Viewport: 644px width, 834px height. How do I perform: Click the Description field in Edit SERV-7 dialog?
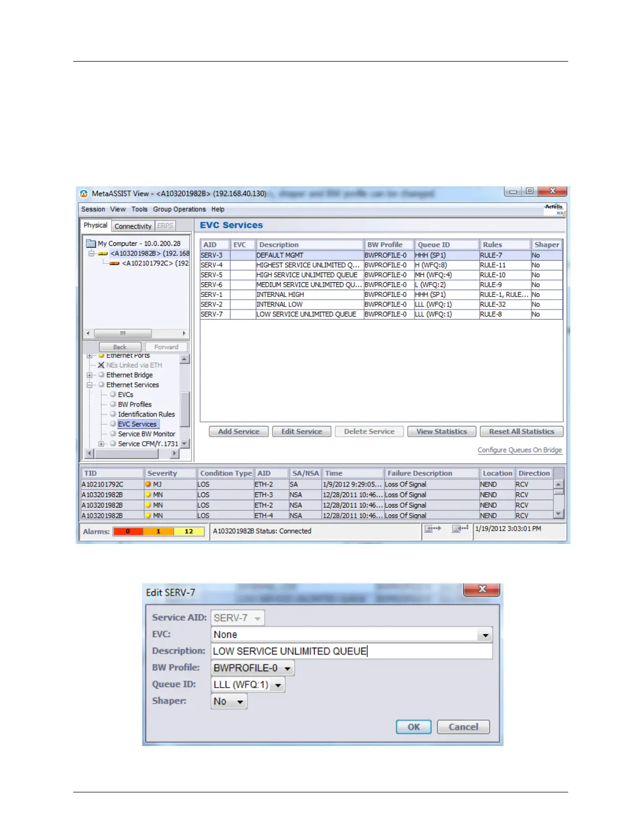351,652
